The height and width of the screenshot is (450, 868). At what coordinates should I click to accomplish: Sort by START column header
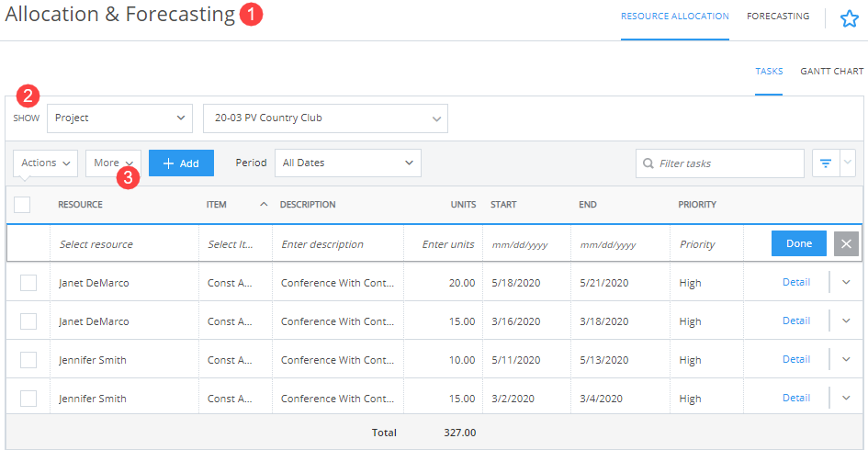coord(503,204)
